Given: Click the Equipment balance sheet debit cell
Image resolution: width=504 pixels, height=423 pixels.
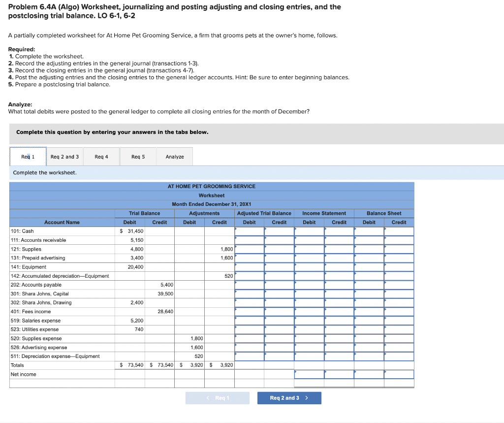Looking at the screenshot, I should pos(369,267).
